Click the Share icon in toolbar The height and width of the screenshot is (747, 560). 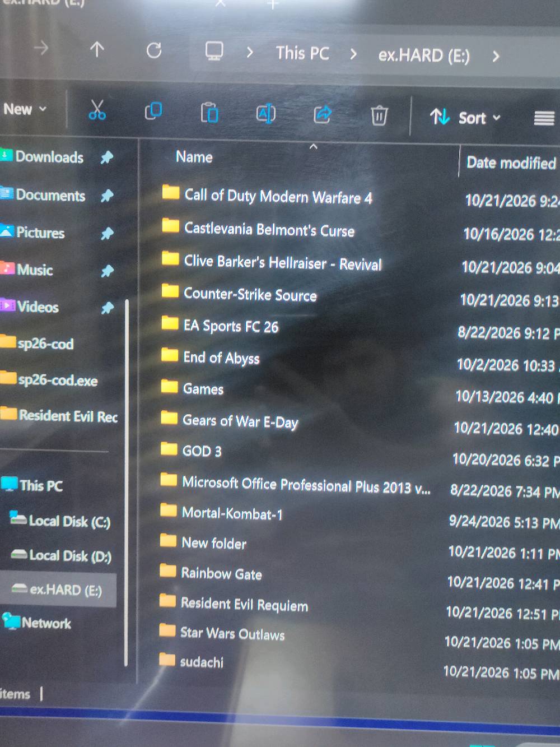(323, 114)
